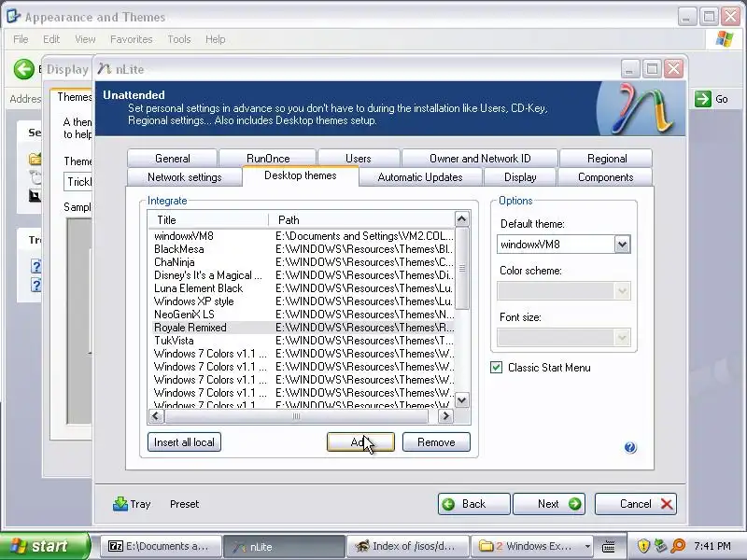The height and width of the screenshot is (560, 747).
Task: Switch to the General tab
Action: point(172,159)
